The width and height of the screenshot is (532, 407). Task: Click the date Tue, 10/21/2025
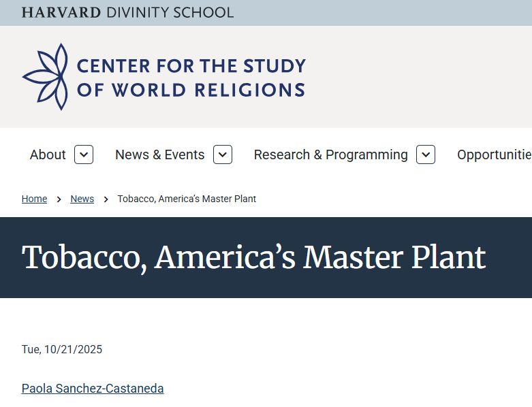coord(62,349)
